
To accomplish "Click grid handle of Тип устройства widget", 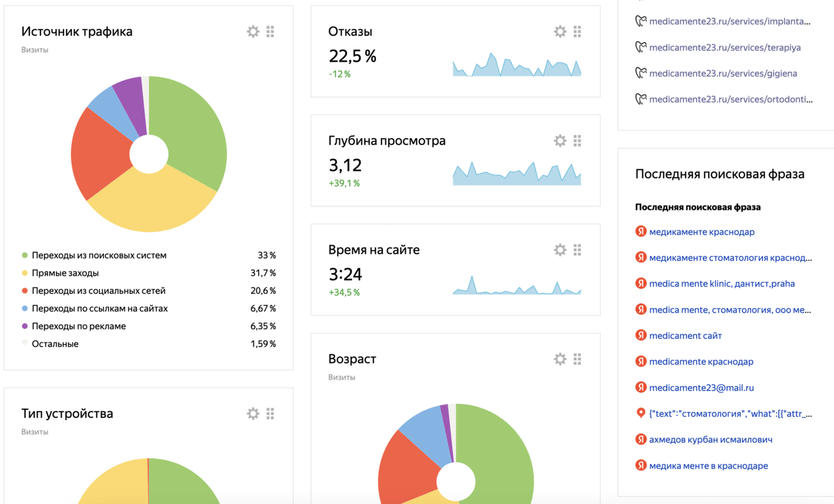I will [x=270, y=414].
